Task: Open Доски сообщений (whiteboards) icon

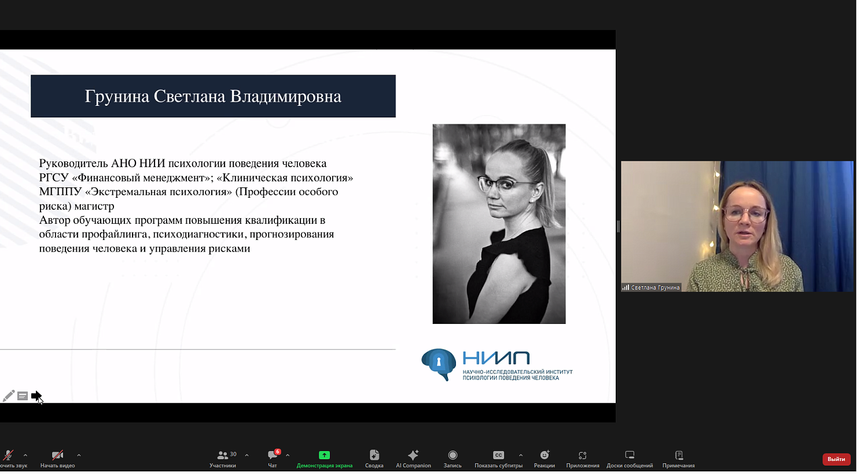Action: click(628, 457)
